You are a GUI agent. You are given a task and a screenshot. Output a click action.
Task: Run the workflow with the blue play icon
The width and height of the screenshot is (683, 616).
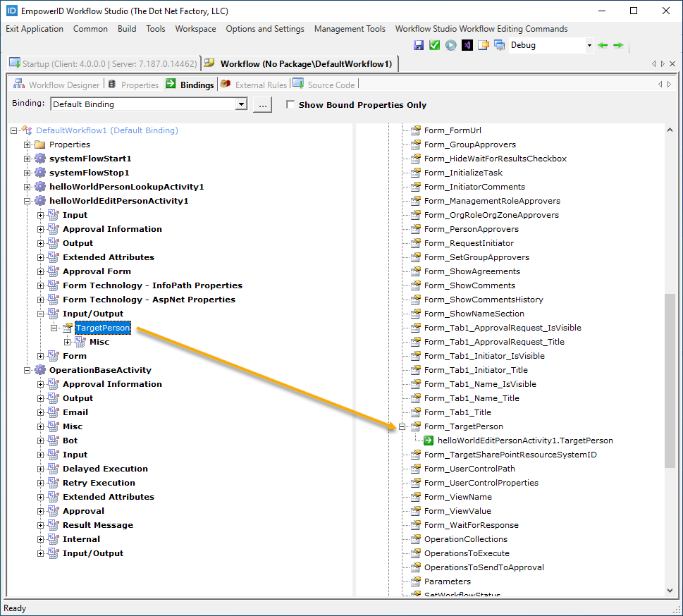coord(451,44)
